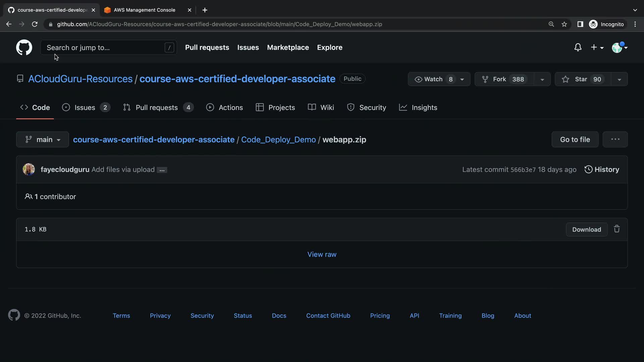This screenshot has height=362, width=644.
Task: Click the View raw link
Action: point(322,254)
